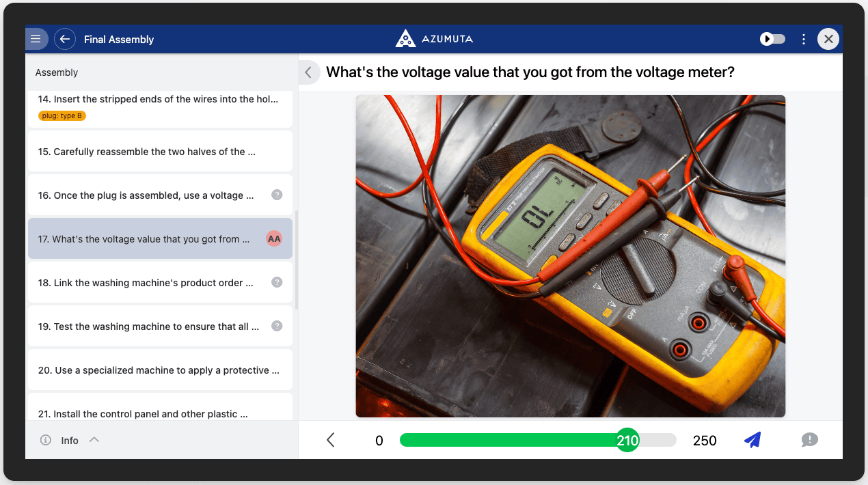Click the back arrow next to Final Assembly

pyautogui.click(x=65, y=39)
